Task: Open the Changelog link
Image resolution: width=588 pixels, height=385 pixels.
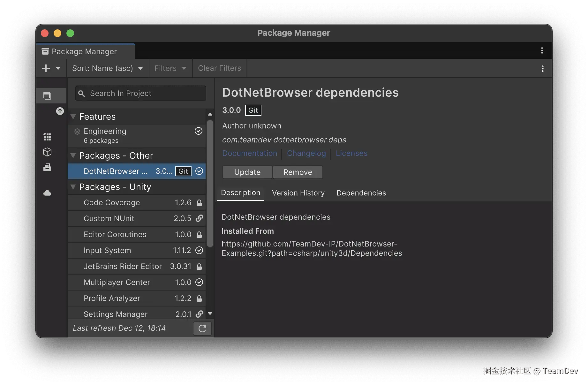Action: 306,153
